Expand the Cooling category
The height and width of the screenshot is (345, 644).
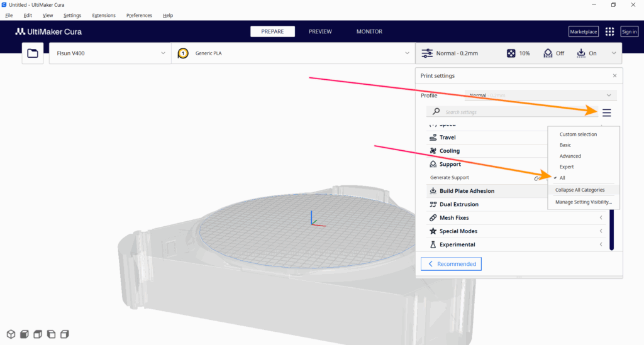click(487, 151)
